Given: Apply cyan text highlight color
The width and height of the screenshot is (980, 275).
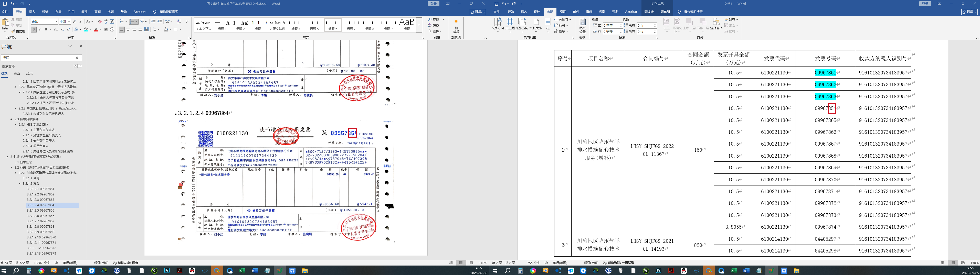Looking at the screenshot, I should pyautogui.click(x=86, y=30).
